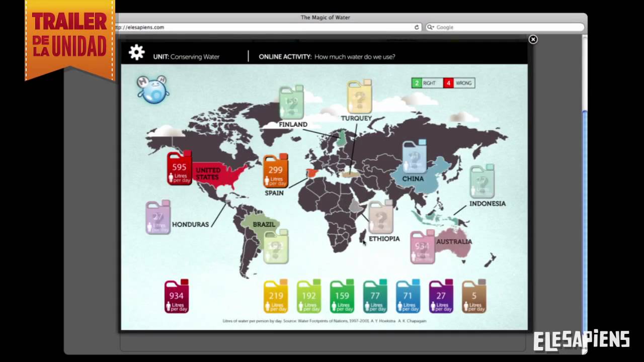
Task: Select the teal 77 litres jerrycan
Action: click(375, 297)
